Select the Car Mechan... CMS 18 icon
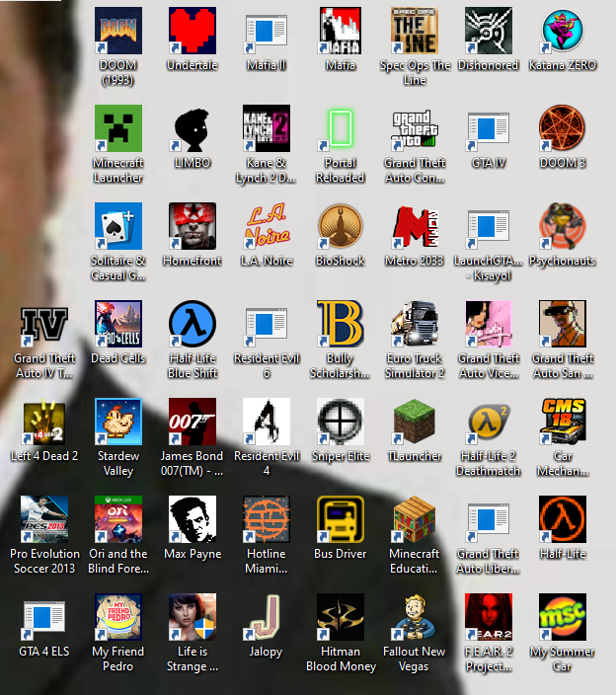 pos(563,422)
